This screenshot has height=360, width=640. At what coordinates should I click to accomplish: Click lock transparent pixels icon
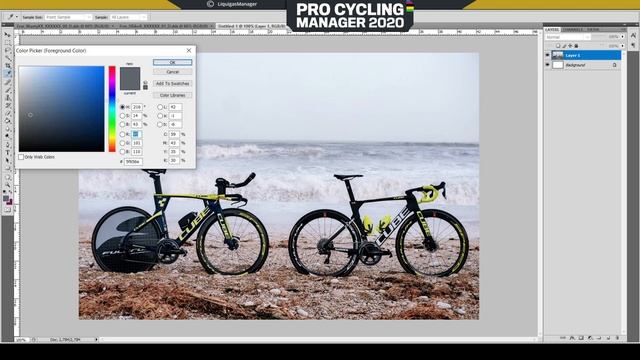(x=558, y=46)
